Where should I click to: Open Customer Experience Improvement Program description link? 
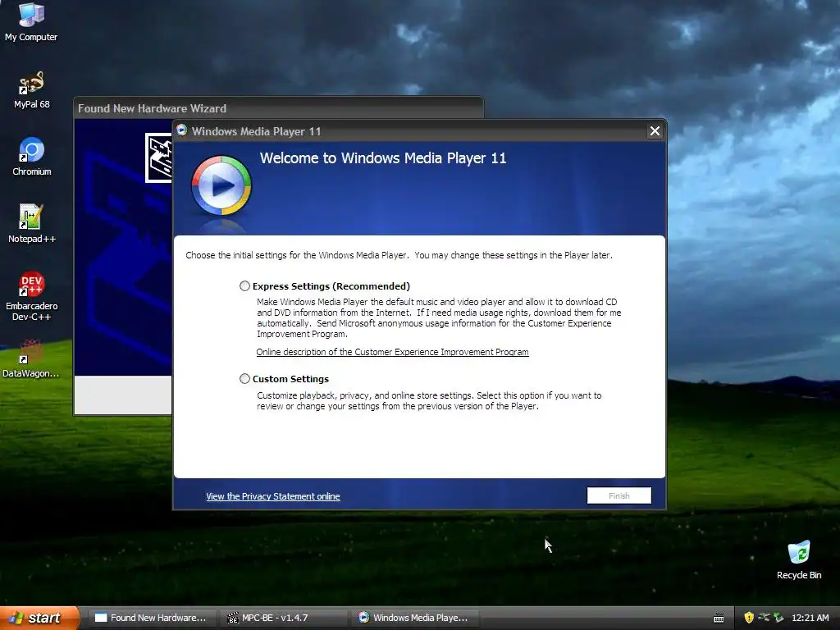[392, 352]
